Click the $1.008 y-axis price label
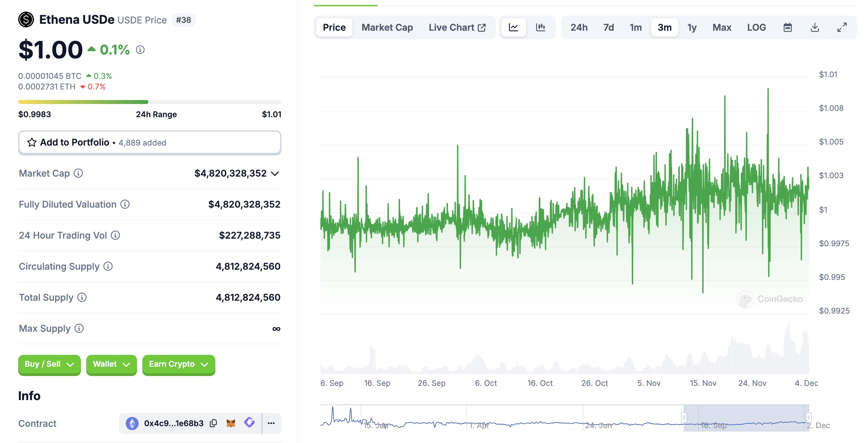Screen dimensions: 868x443 831,108
